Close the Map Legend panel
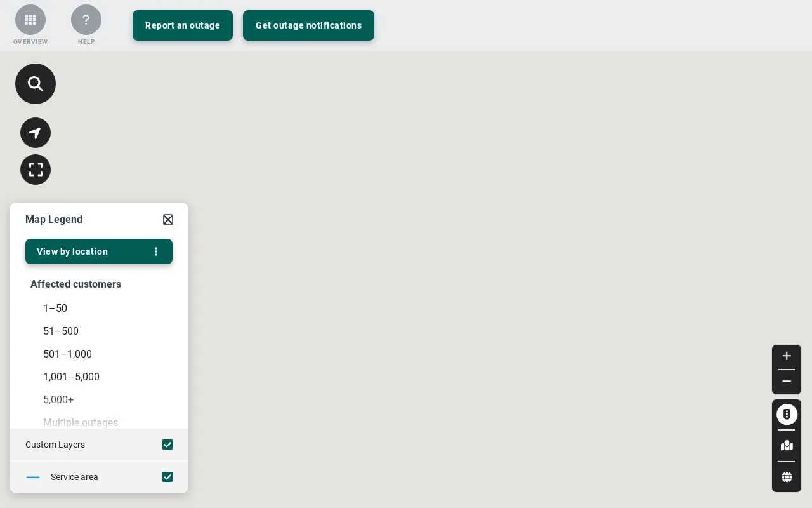The image size is (812, 508). coord(168,220)
